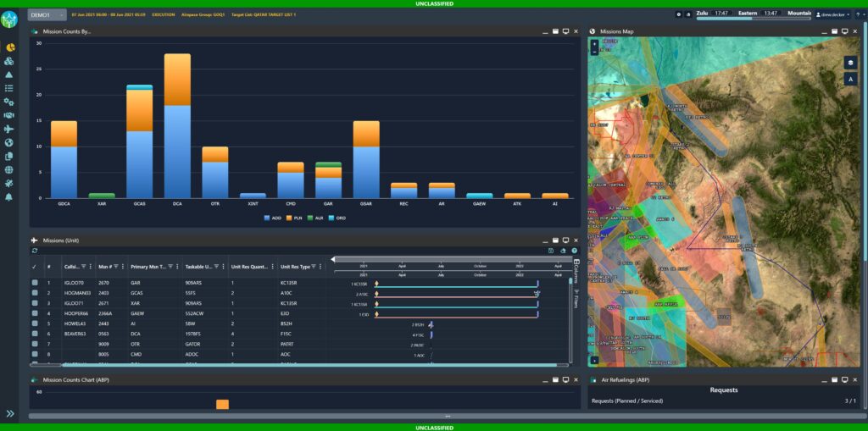
Task: Open the Primary Msn Type column filter
Action: [170, 266]
